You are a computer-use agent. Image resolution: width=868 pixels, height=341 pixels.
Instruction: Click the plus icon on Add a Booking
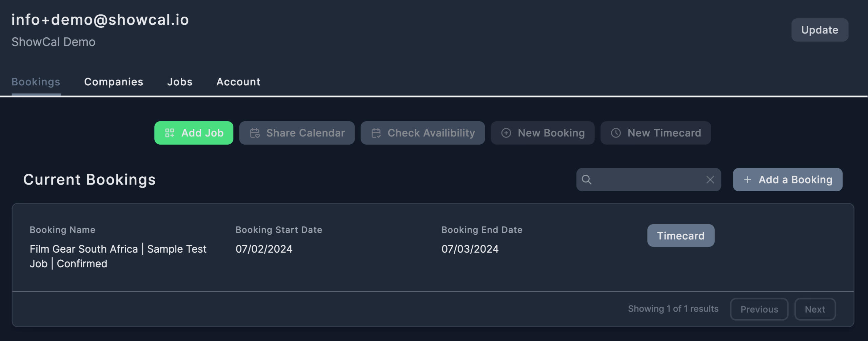point(747,180)
